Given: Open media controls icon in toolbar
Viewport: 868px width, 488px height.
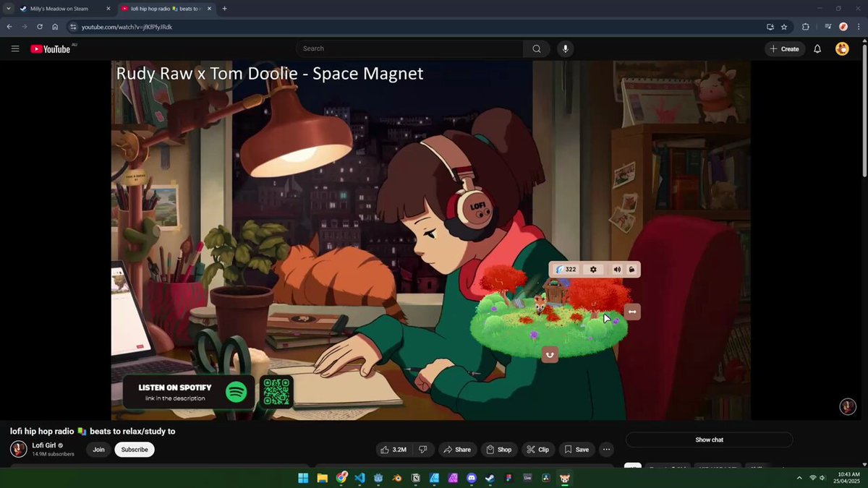Looking at the screenshot, I should [x=828, y=27].
